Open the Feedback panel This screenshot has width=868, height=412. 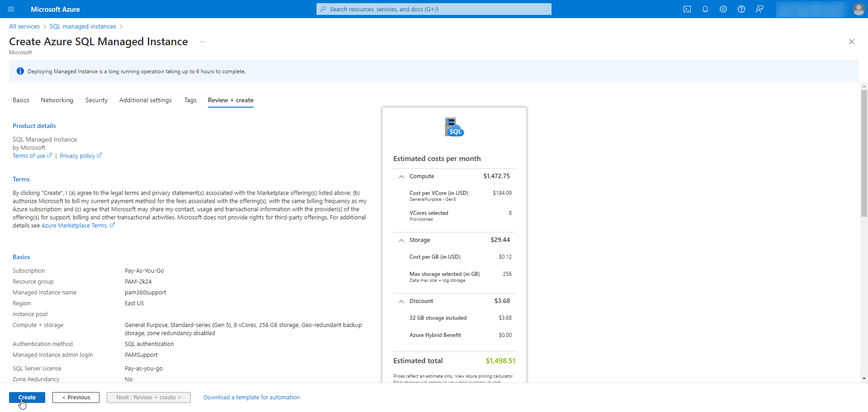pos(759,9)
